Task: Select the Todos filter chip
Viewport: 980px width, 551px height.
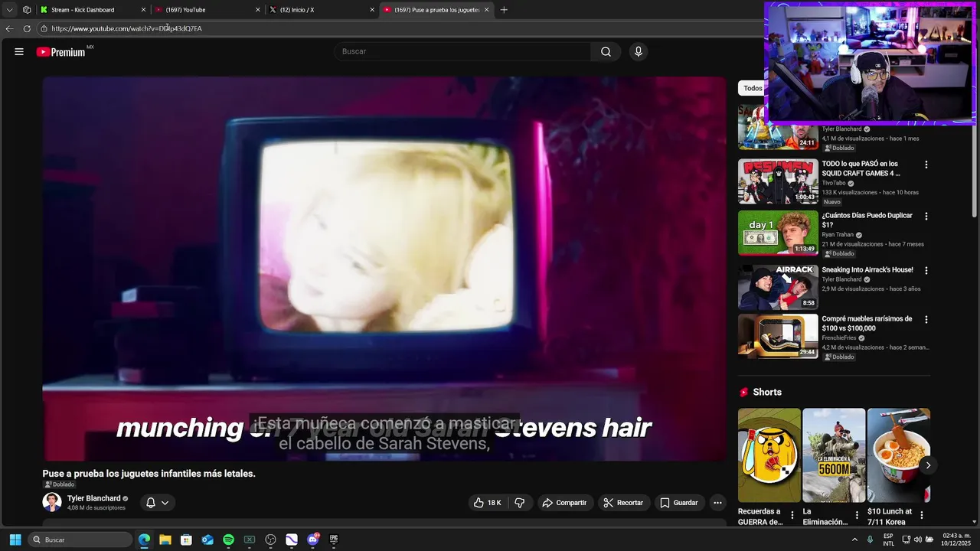Action: (x=752, y=88)
